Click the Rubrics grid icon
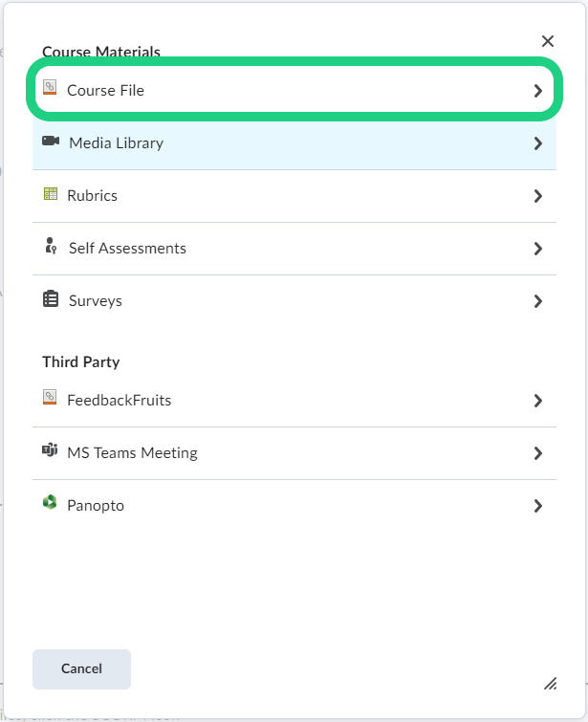The image size is (588, 722). coord(51,194)
